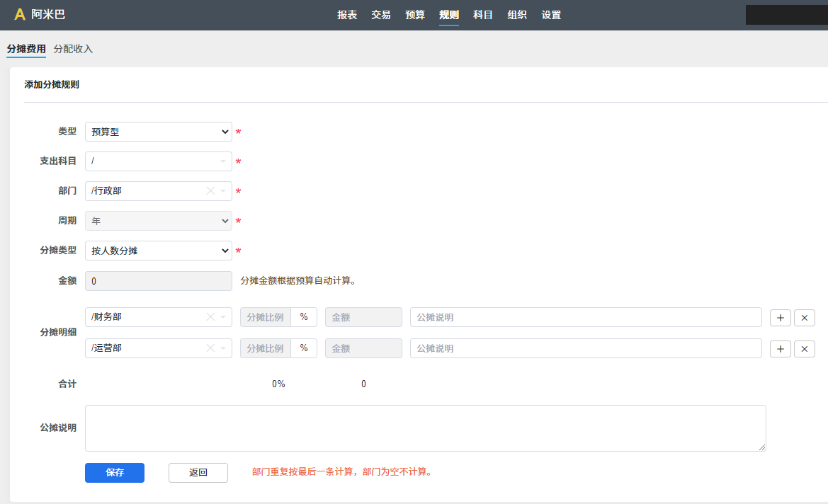The width and height of the screenshot is (828, 504).
Task: Expand the 财务部 row dropdown arrow
Action: click(223, 316)
